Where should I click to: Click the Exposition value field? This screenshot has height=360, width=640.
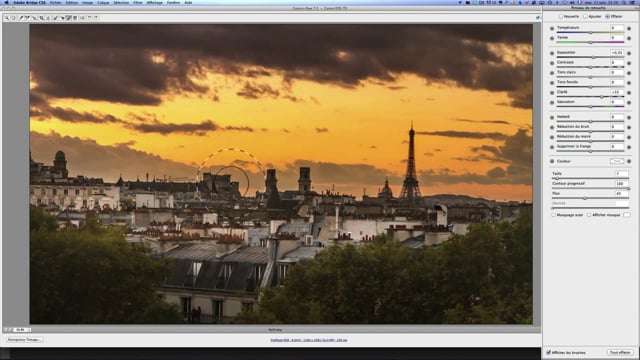coord(617,53)
